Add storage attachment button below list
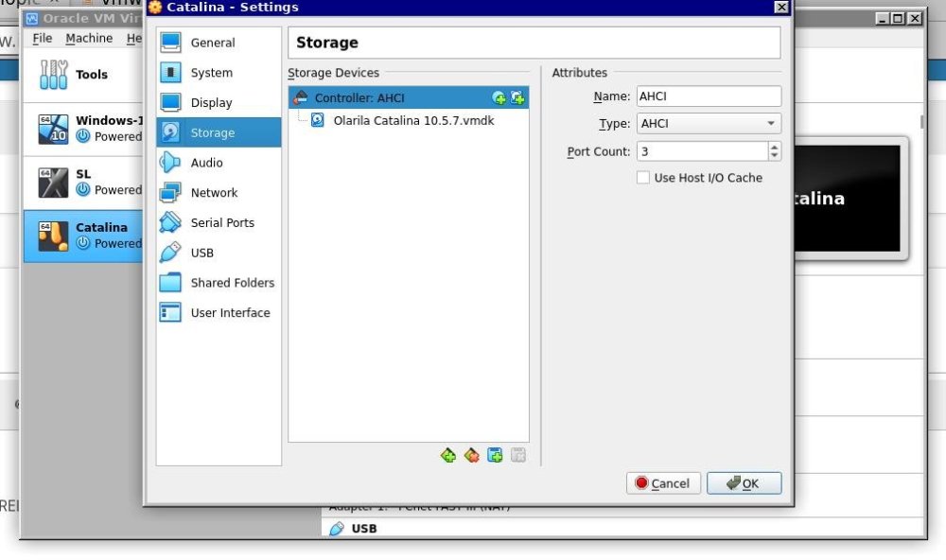Image resolution: width=946 pixels, height=560 pixels. [495, 455]
